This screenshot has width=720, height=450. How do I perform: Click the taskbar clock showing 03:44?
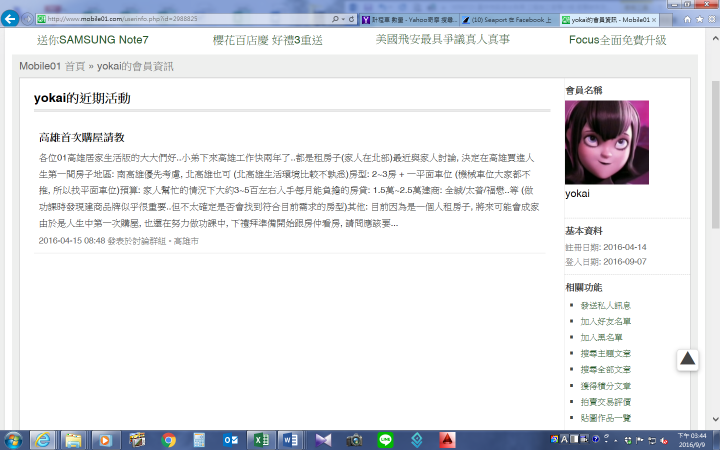pos(692,440)
